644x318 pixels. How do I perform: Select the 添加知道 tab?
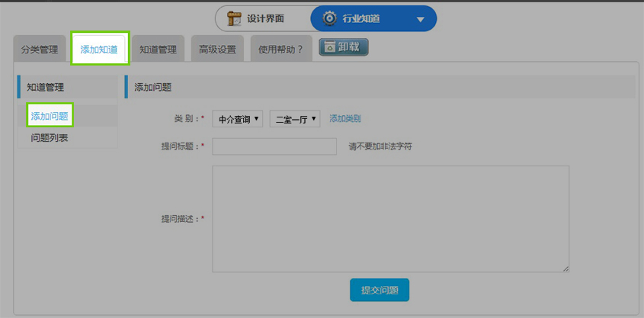(x=100, y=50)
